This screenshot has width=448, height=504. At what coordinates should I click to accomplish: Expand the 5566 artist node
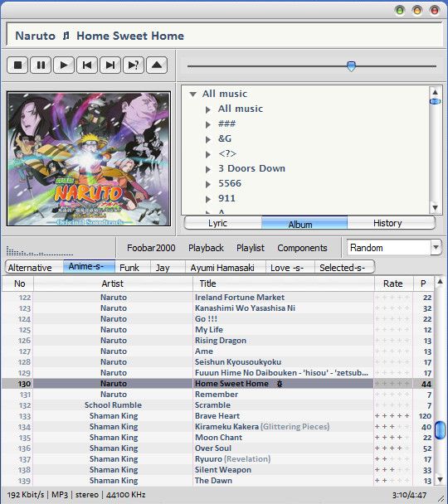point(208,184)
